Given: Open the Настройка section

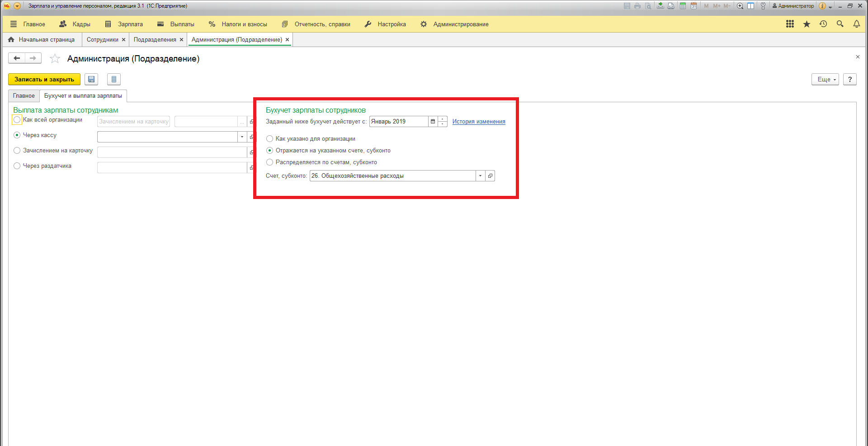Looking at the screenshot, I should pyautogui.click(x=385, y=24).
